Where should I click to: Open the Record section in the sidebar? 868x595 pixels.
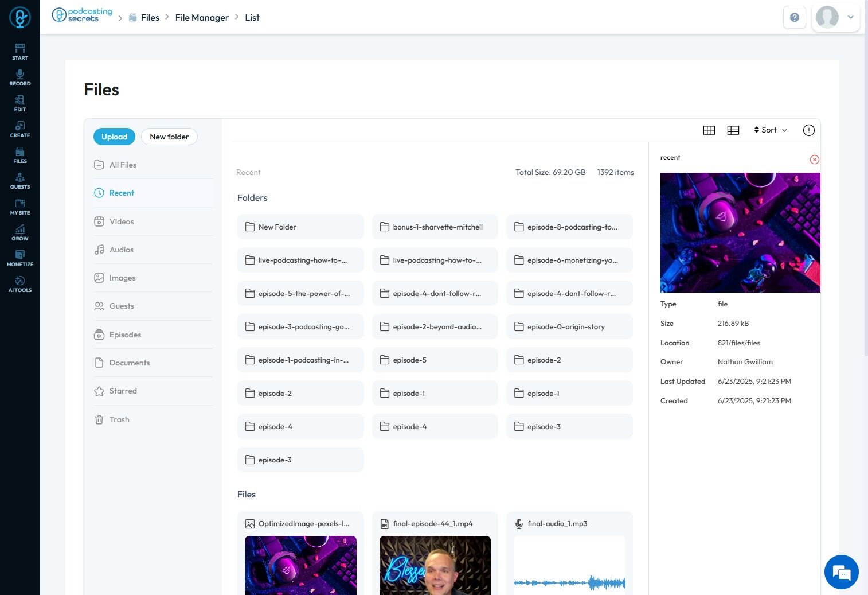tap(20, 77)
